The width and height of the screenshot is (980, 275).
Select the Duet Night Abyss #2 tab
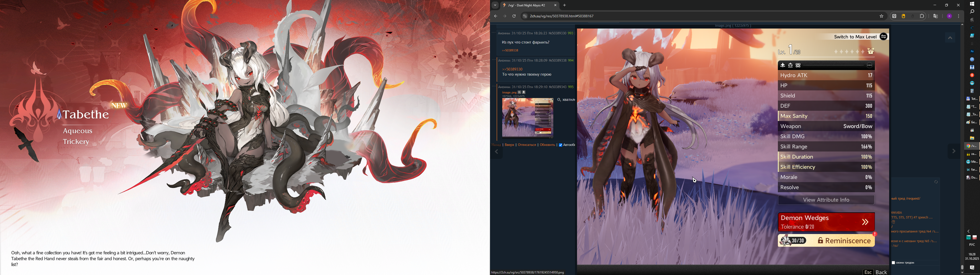pyautogui.click(x=527, y=5)
